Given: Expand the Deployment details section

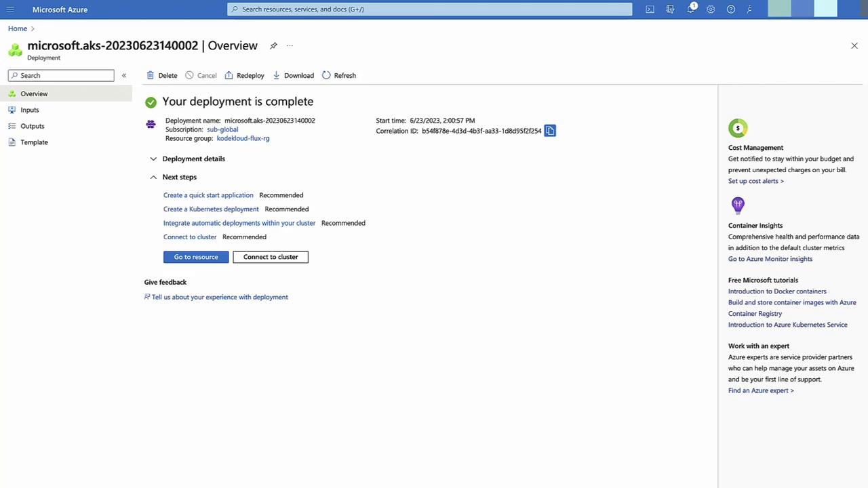Looking at the screenshot, I should [188, 159].
